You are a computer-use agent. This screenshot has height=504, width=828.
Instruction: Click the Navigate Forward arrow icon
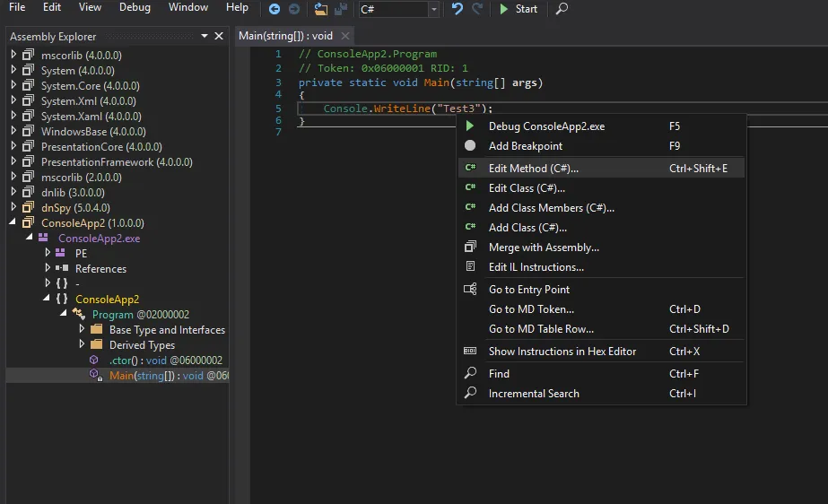click(293, 9)
